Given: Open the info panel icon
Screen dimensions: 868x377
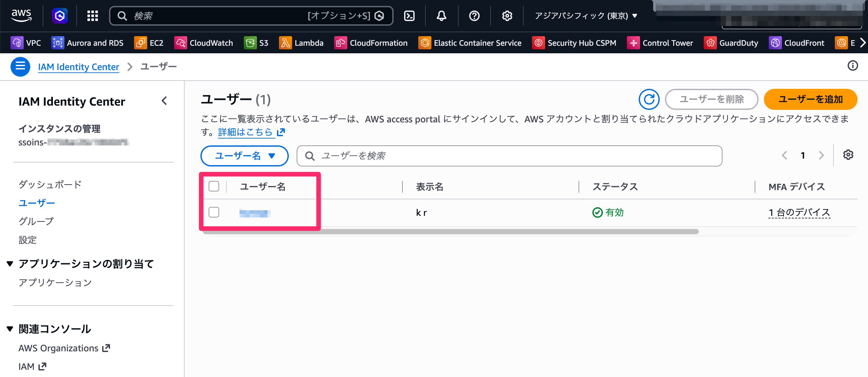Looking at the screenshot, I should pos(853,65).
